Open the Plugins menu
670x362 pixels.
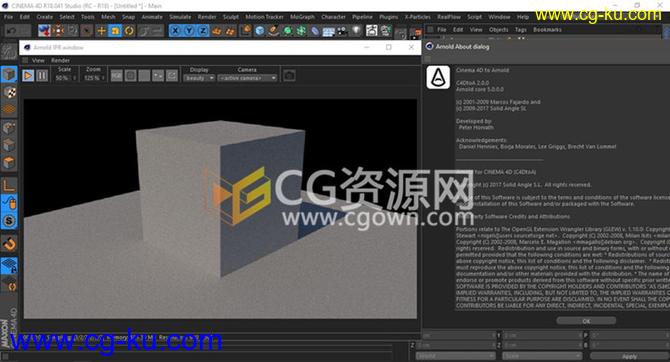388,17
